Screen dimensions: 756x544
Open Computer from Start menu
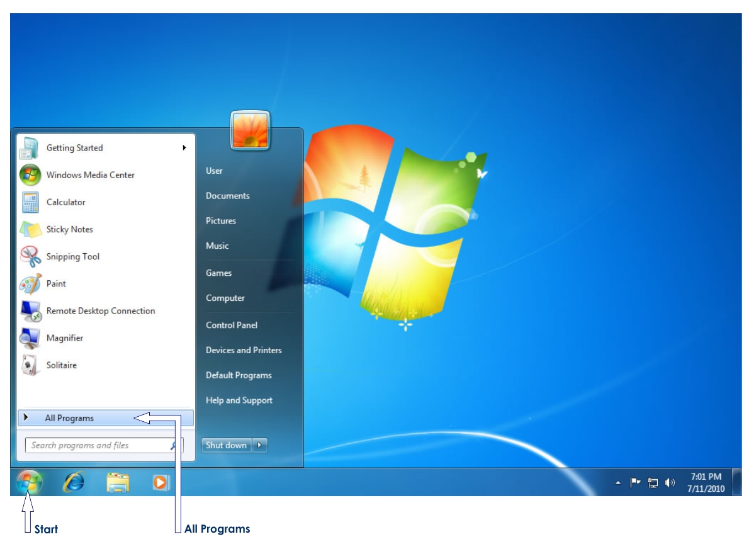tap(225, 298)
